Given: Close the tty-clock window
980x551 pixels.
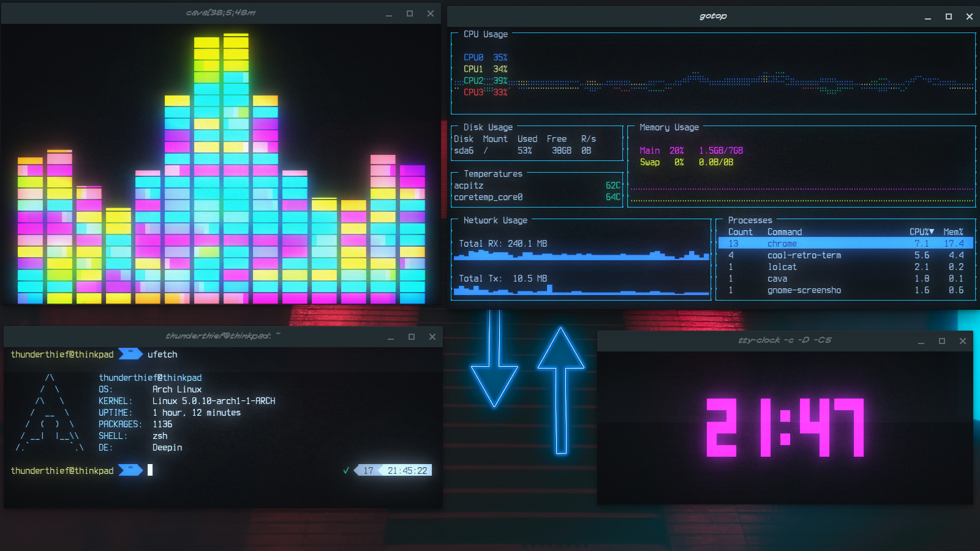Looking at the screenshot, I should [963, 341].
